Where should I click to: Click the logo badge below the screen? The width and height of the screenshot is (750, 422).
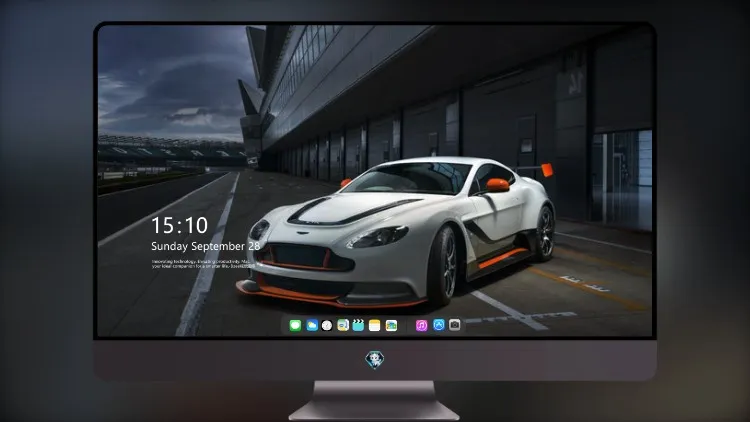[375, 360]
